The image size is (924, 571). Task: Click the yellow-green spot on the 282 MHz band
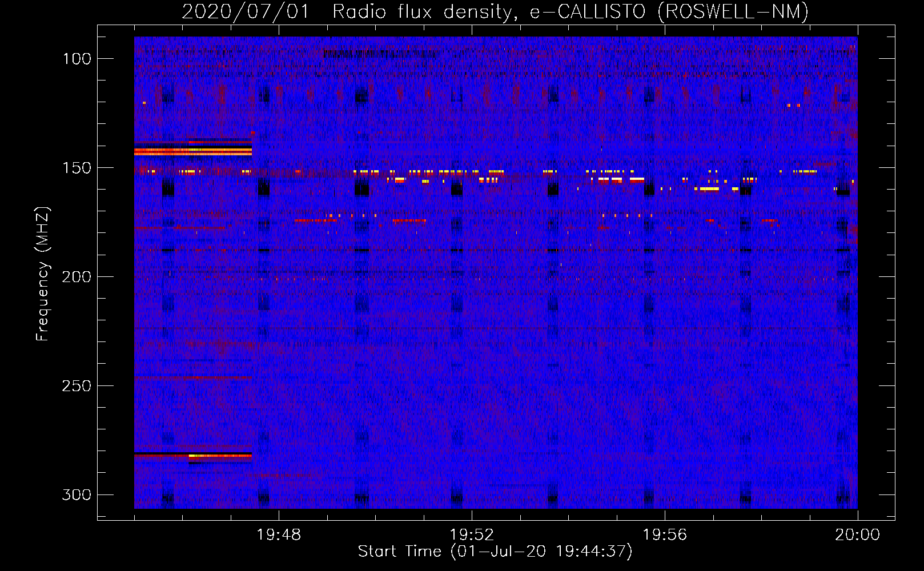click(194, 456)
